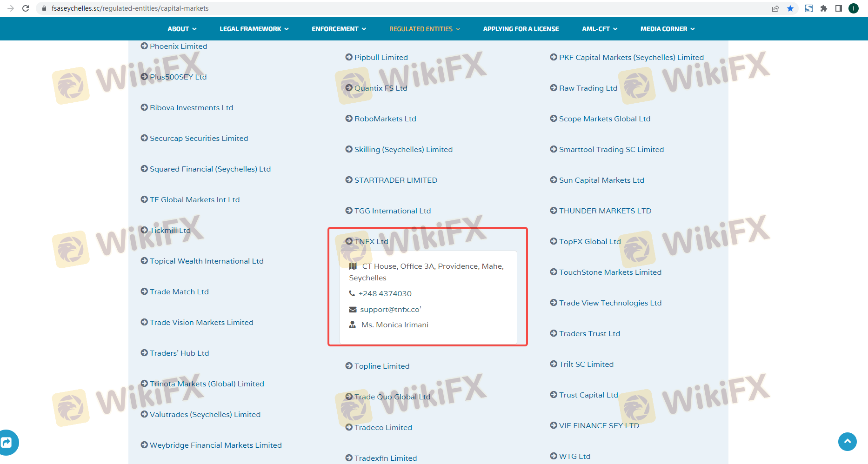This screenshot has width=868, height=464.
Task: Open the ENFORCEMENT menu
Action: [339, 29]
